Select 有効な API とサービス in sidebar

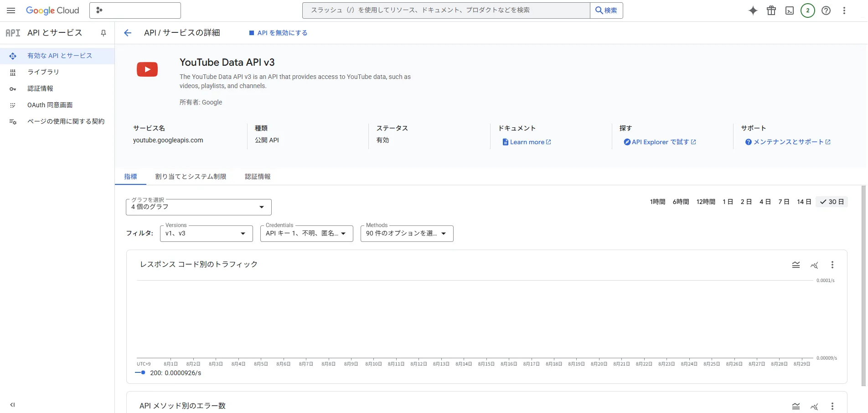pyautogui.click(x=57, y=56)
